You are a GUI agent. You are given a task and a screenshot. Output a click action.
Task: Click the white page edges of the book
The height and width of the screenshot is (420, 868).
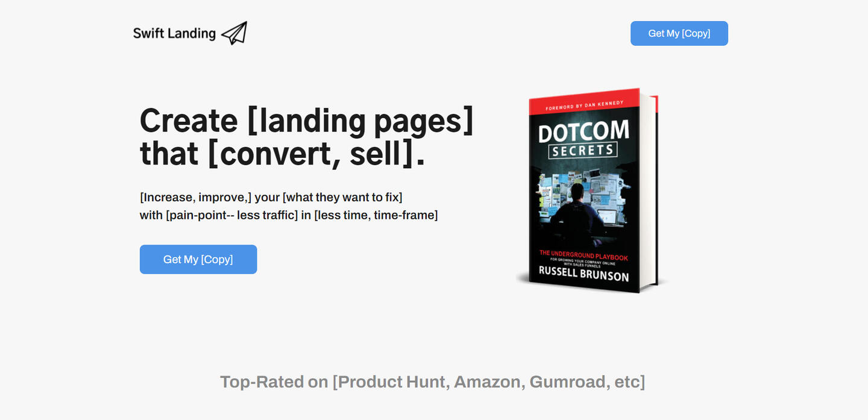click(x=647, y=190)
